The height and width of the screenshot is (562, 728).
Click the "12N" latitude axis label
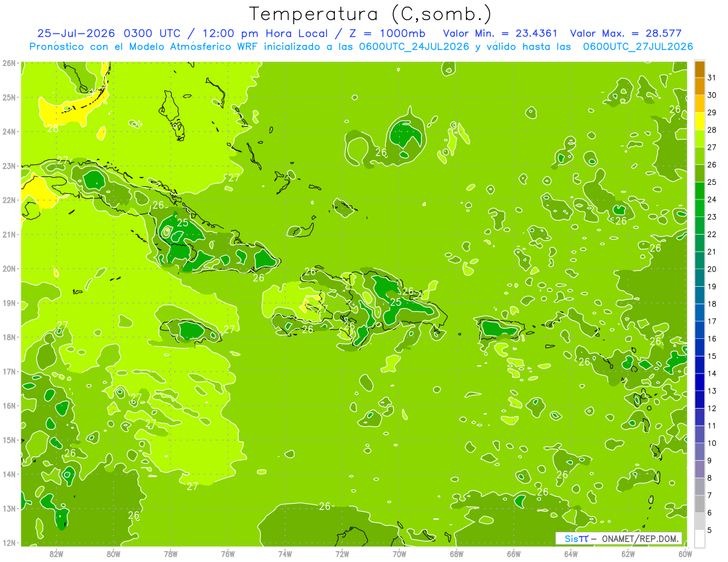8,543
